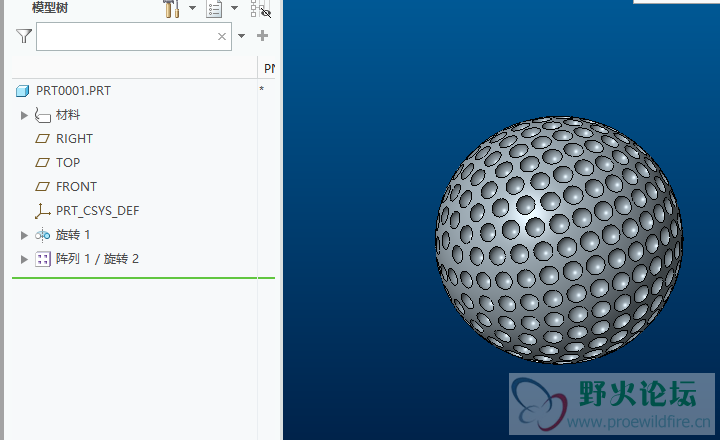This screenshot has width=720, height=440.
Task: Select the FRONT datum plane
Action: 76,187
